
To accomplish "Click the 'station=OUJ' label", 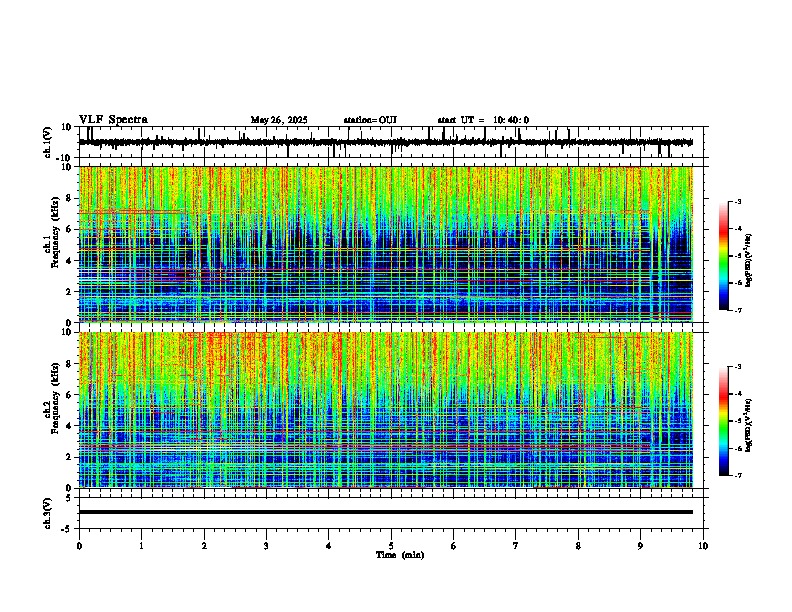I will [370, 120].
